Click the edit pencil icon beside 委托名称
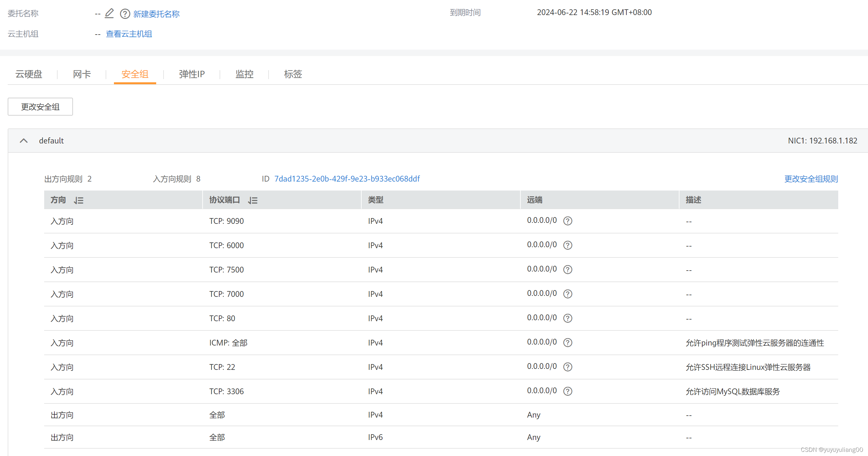 coord(109,13)
